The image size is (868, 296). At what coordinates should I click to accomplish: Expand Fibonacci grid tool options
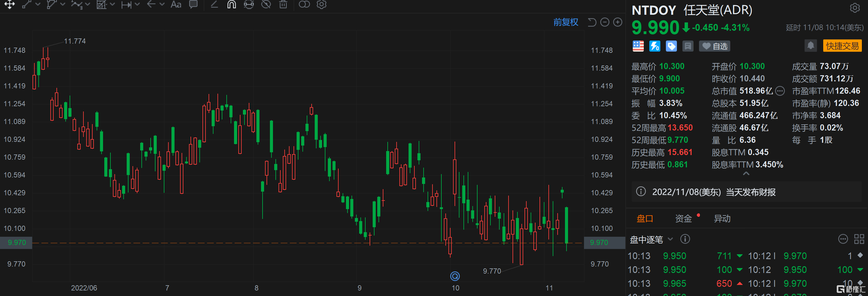tap(113, 4)
